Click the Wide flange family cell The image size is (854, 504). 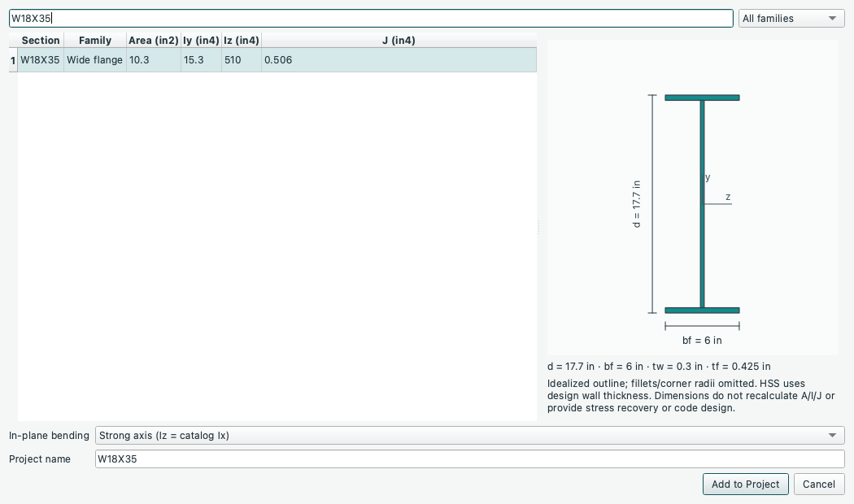coord(95,60)
